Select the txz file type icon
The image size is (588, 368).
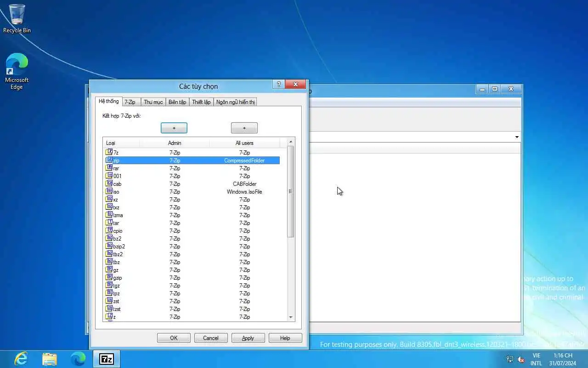point(109,207)
